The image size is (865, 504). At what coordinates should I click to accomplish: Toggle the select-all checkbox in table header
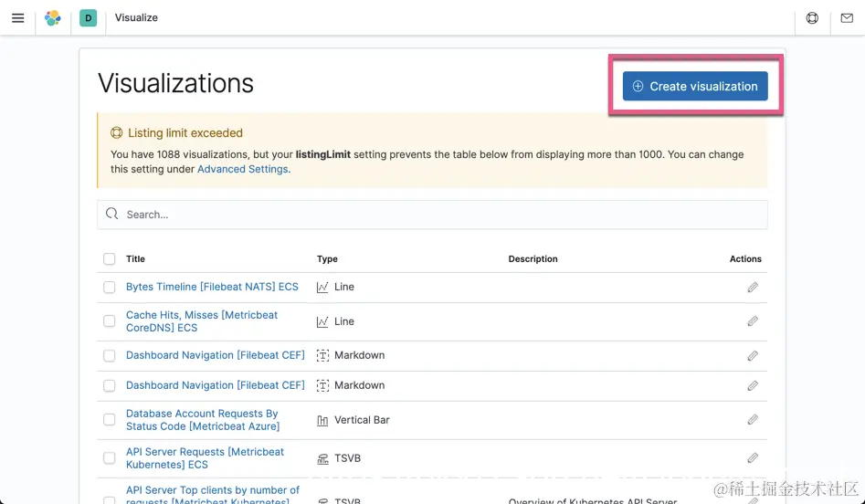(110, 258)
